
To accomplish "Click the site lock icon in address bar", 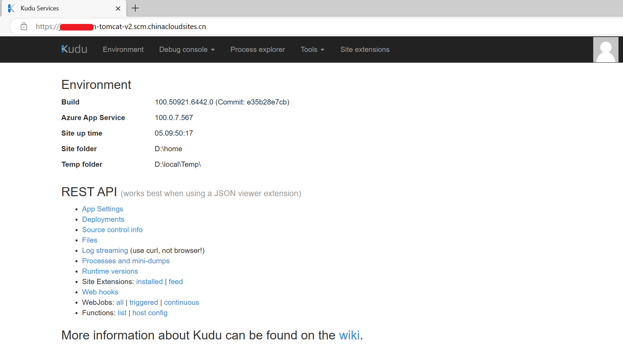I will tap(24, 27).
